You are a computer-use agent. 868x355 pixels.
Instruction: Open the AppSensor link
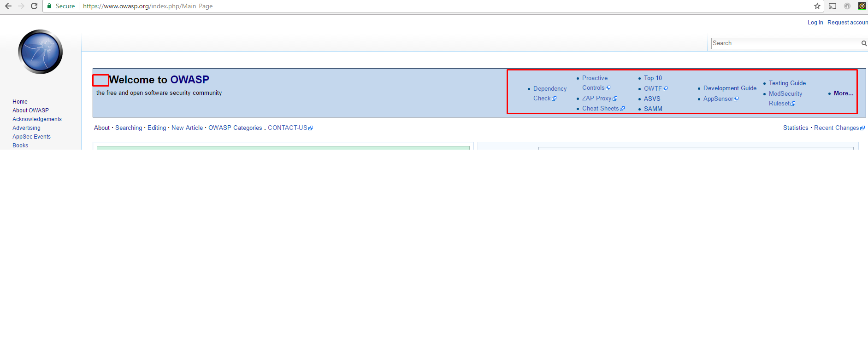click(x=720, y=99)
